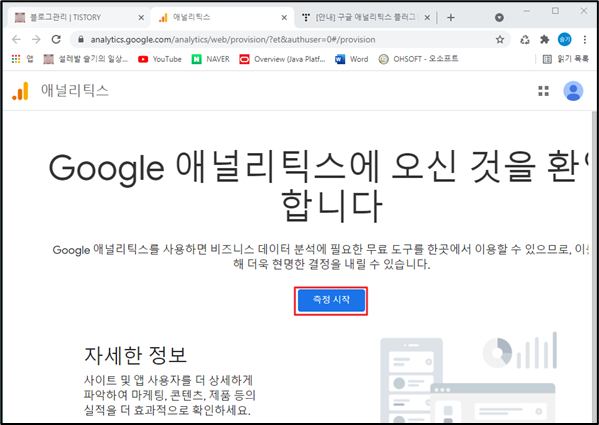The height and width of the screenshot is (425, 599).
Task: Open the Google account avatar
Action: click(573, 91)
